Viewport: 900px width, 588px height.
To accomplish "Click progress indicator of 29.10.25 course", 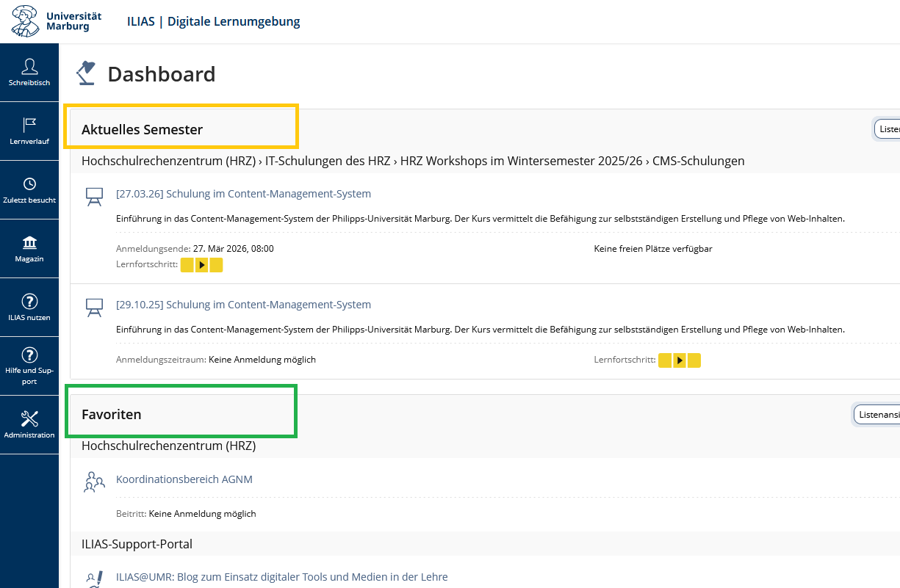I will (679, 360).
